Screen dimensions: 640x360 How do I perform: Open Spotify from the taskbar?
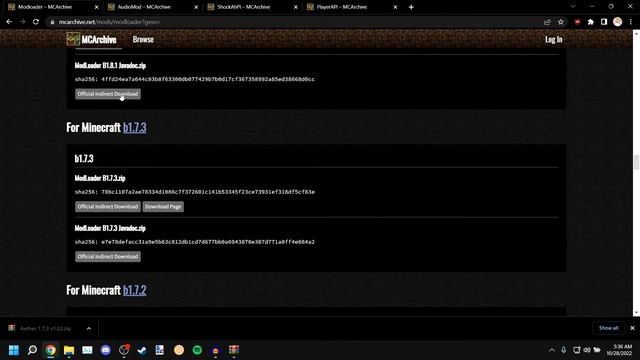point(197,350)
